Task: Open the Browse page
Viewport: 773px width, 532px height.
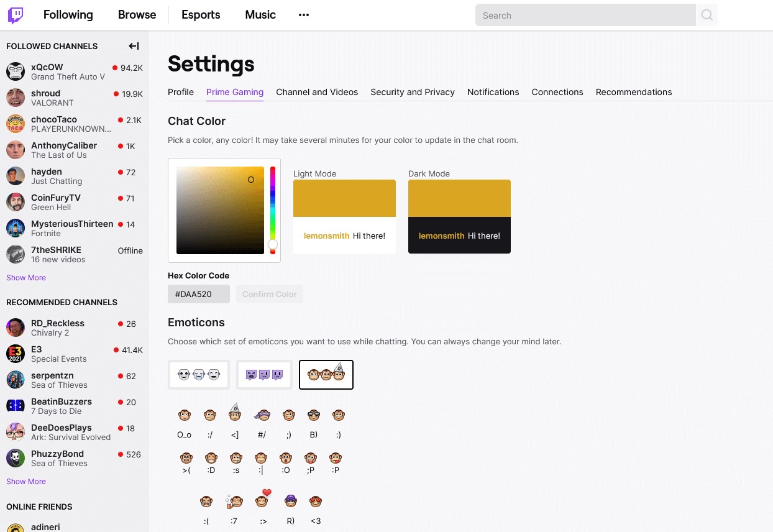Action: [137, 15]
